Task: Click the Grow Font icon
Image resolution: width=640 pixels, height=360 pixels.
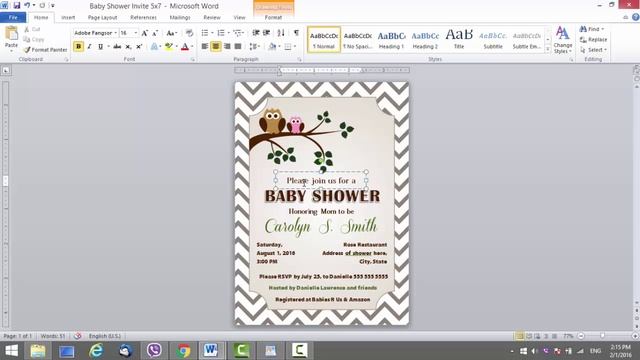Action: [x=144, y=33]
